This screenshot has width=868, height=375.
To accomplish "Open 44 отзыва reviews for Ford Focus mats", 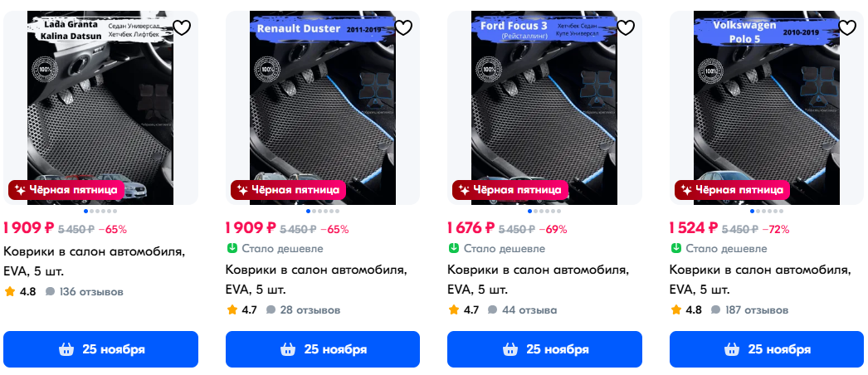I will [x=523, y=309].
